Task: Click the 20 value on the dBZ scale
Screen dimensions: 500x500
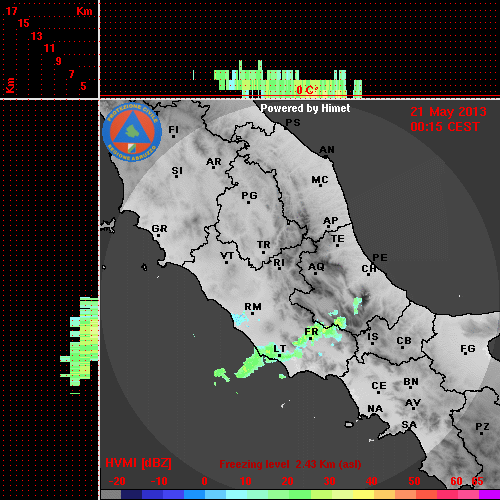Action: pyautogui.click(x=287, y=481)
